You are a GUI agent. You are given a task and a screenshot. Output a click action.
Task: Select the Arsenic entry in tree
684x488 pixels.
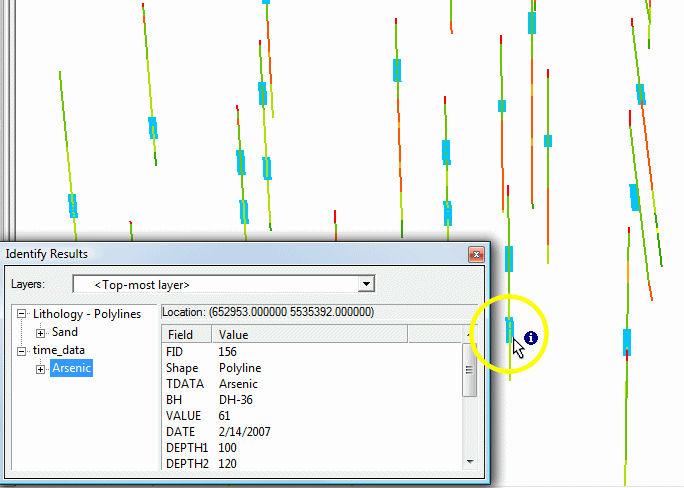click(72, 368)
